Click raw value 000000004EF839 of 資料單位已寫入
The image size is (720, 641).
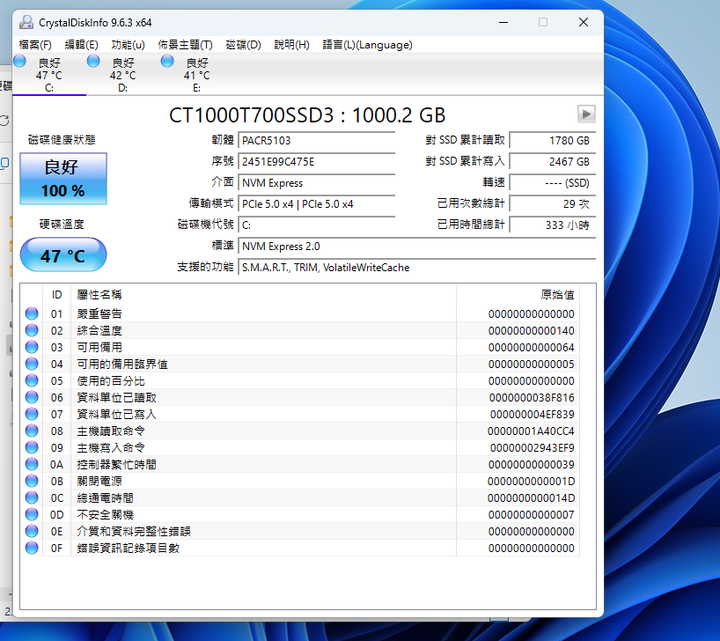[532, 414]
